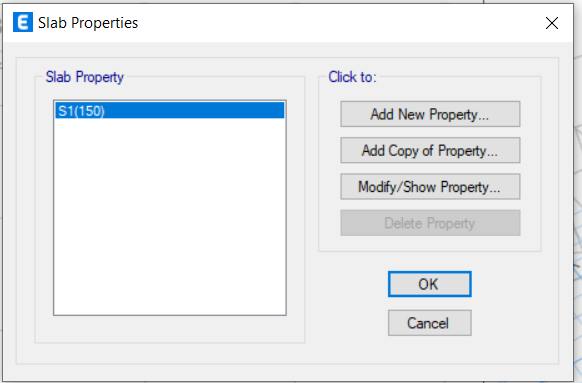Click the greyed-out Delete Property button
This screenshot has height=383, width=582.
coord(430,223)
